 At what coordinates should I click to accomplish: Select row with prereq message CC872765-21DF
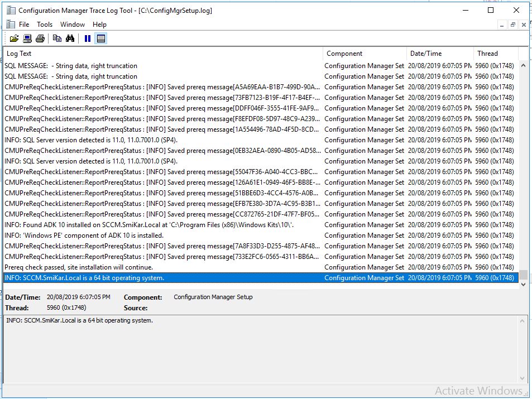pyautogui.click(x=261, y=214)
